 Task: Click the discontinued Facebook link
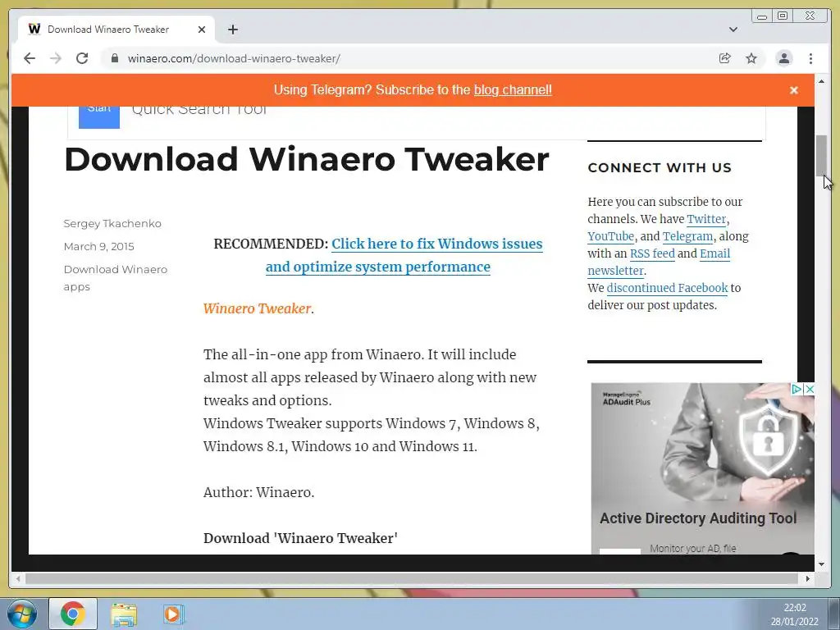[x=667, y=288]
